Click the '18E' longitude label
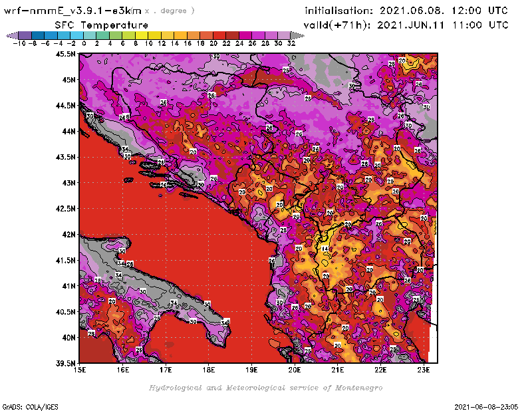This screenshot has height=411, width=532. pos(209,370)
